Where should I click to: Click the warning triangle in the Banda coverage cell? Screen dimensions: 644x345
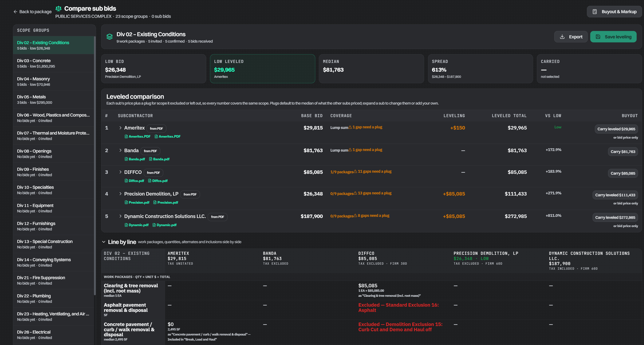click(350, 150)
